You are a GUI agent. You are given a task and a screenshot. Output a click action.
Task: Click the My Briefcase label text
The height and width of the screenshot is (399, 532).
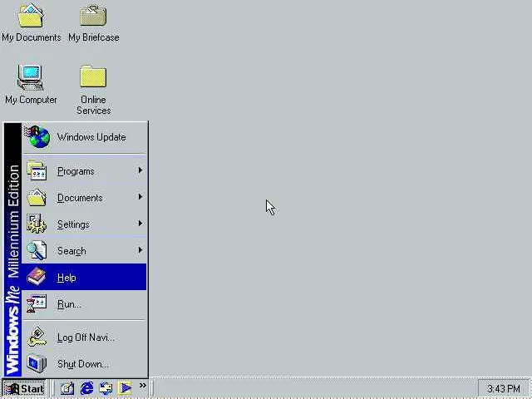point(94,37)
